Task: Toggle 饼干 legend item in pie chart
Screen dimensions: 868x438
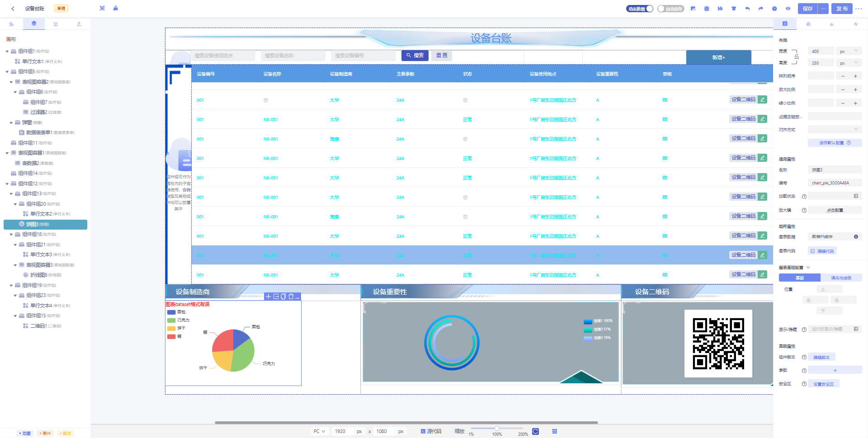Action: pyautogui.click(x=176, y=329)
